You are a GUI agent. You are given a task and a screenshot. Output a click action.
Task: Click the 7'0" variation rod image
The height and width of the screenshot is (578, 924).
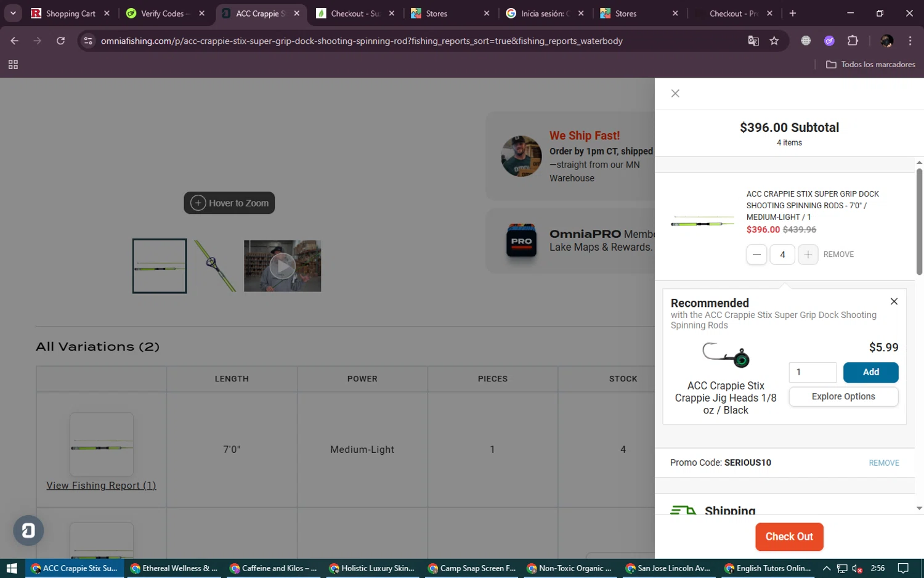[102, 444]
